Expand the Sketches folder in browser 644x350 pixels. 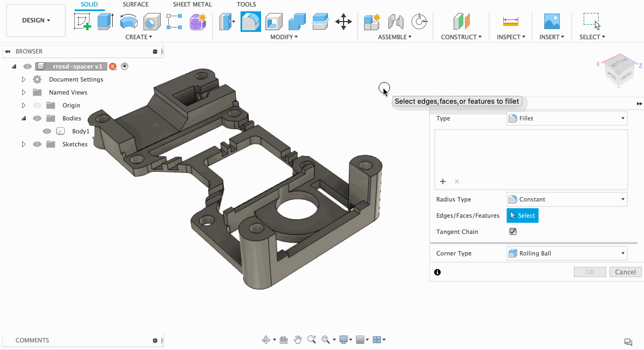[x=24, y=144]
